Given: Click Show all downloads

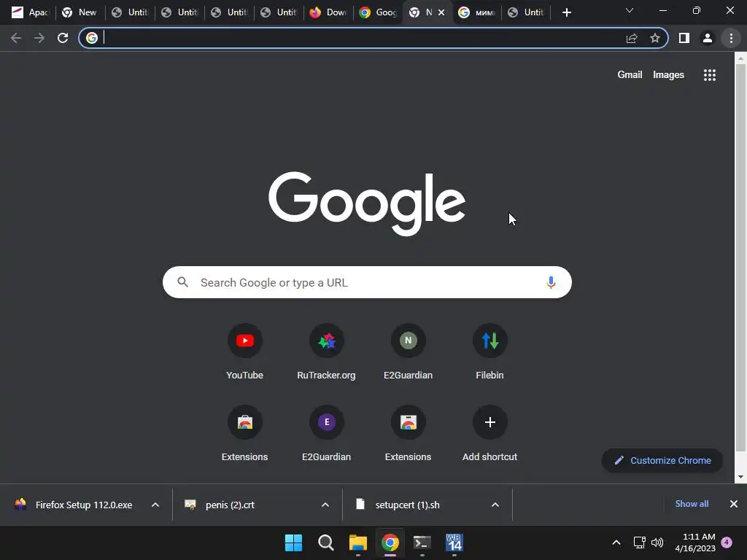Looking at the screenshot, I should (x=692, y=504).
